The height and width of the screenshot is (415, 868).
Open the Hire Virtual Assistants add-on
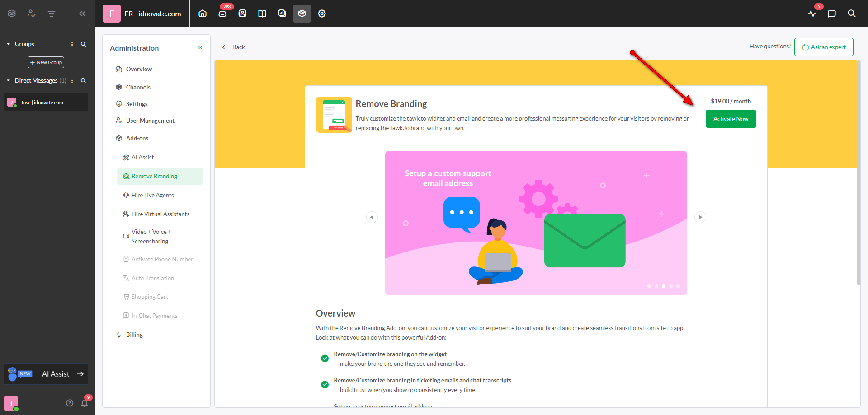pyautogui.click(x=160, y=214)
